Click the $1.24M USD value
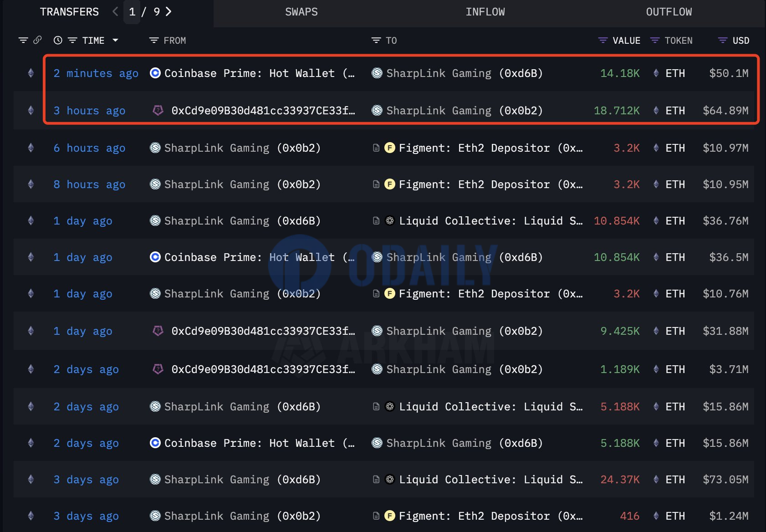Viewport: 766px width, 532px height. pyautogui.click(x=729, y=516)
